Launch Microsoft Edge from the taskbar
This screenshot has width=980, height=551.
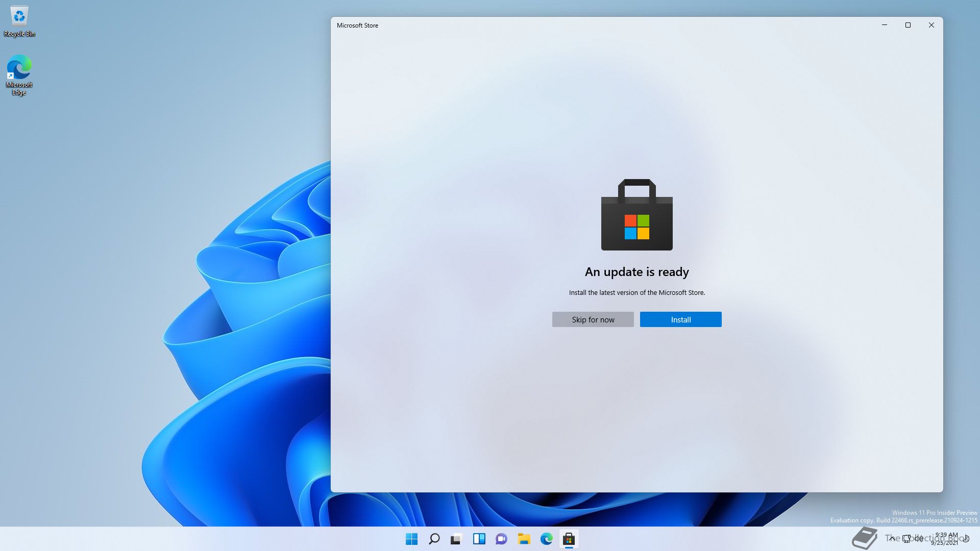(x=546, y=539)
